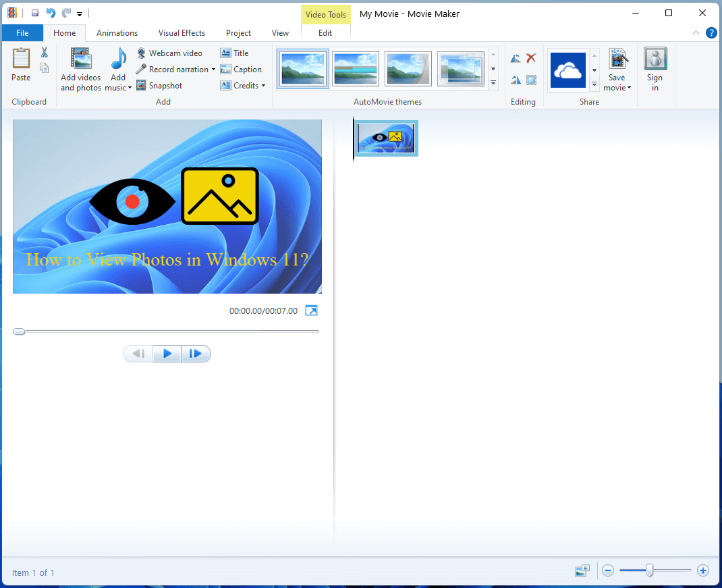Expand Save movie dropdown options
The height and width of the screenshot is (588, 722).
(629, 88)
